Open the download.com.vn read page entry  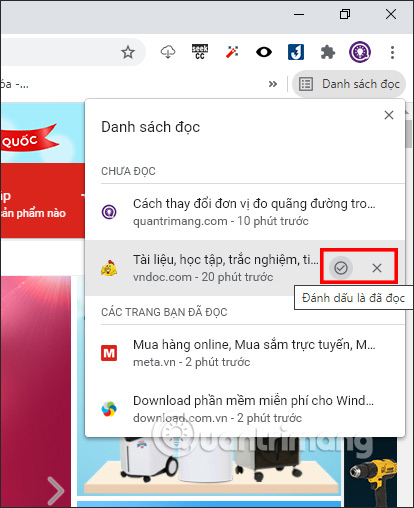click(245, 409)
